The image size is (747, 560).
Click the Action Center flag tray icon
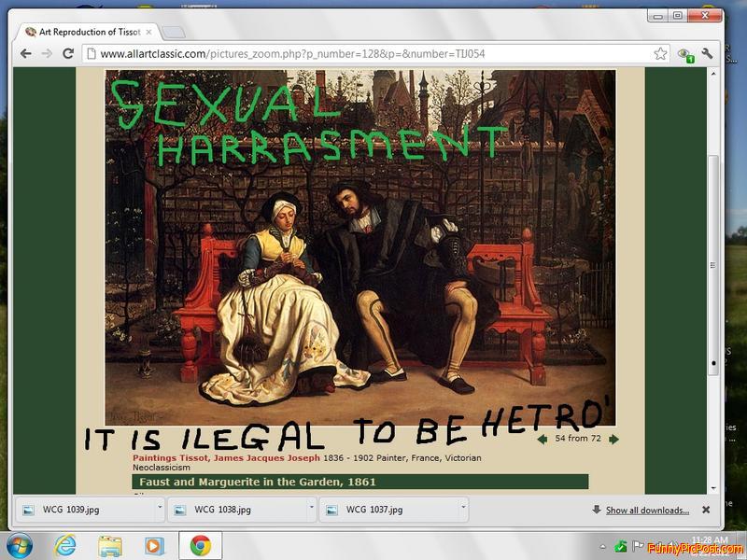pyautogui.click(x=638, y=546)
